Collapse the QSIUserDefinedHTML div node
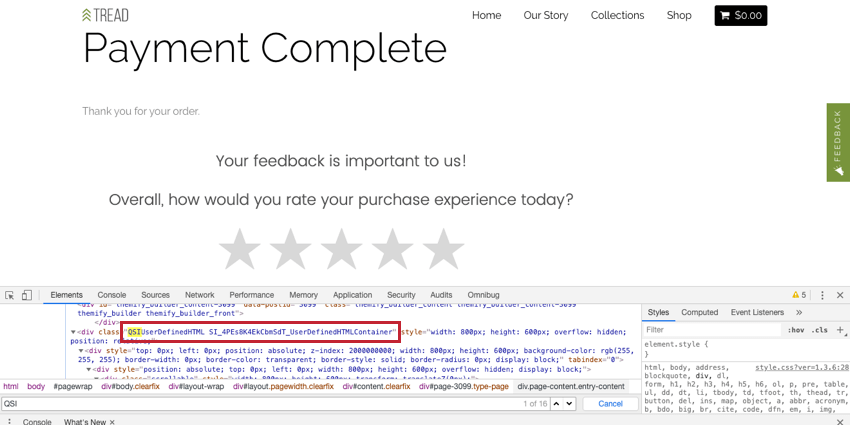 point(73,332)
